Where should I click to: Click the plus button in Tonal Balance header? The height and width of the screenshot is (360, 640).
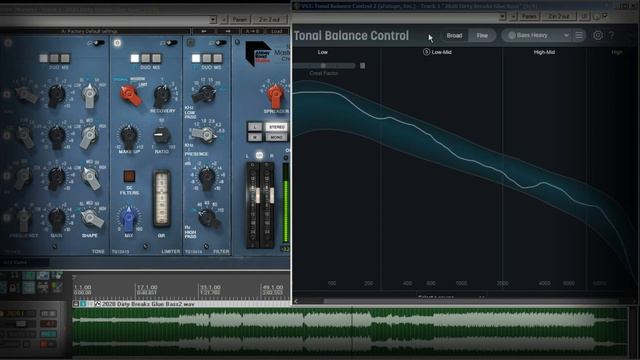(x=513, y=16)
